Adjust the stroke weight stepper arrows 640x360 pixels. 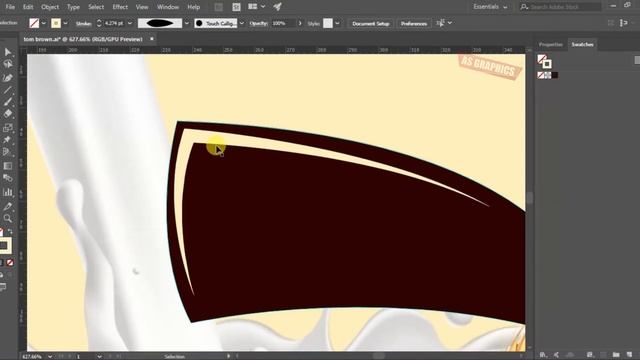99,23
